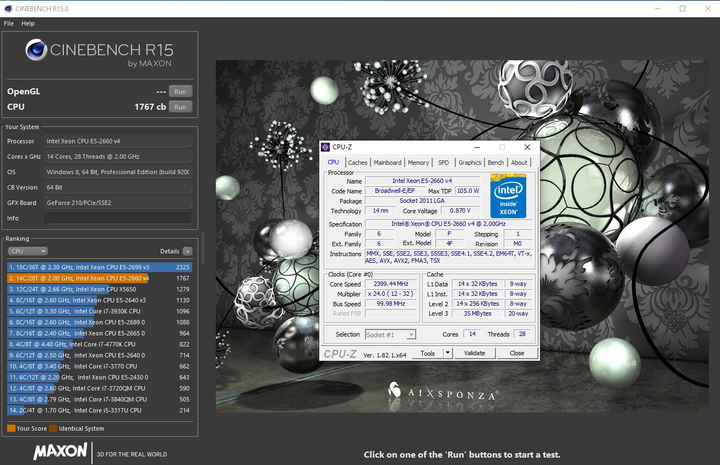Image resolution: width=720 pixels, height=465 pixels.
Task: Switch to the Mainboard tab in CPU-Z
Action: coord(388,162)
